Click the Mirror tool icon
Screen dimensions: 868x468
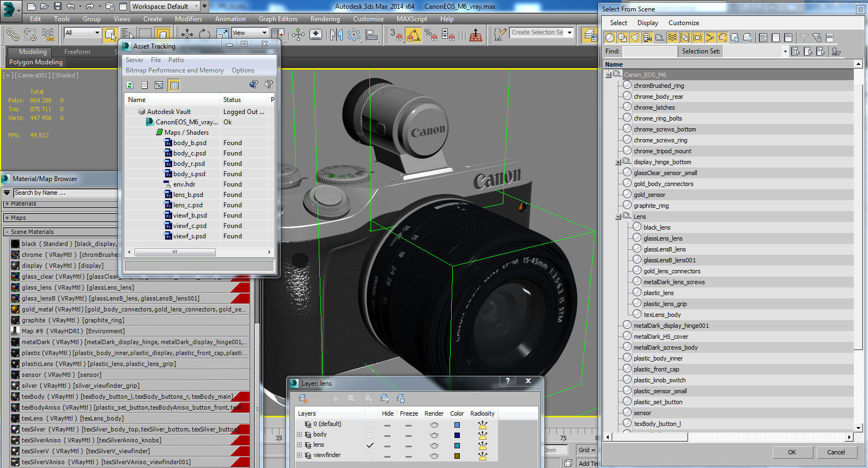coord(336,34)
